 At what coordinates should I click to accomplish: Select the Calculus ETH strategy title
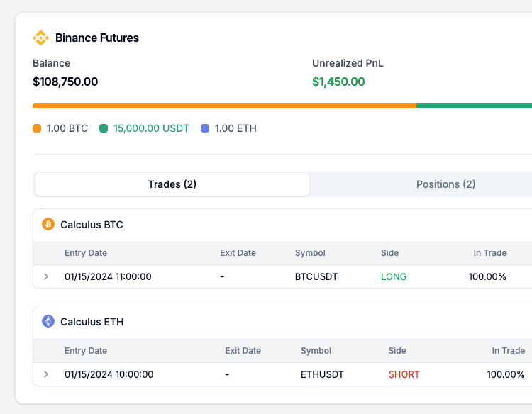click(92, 322)
